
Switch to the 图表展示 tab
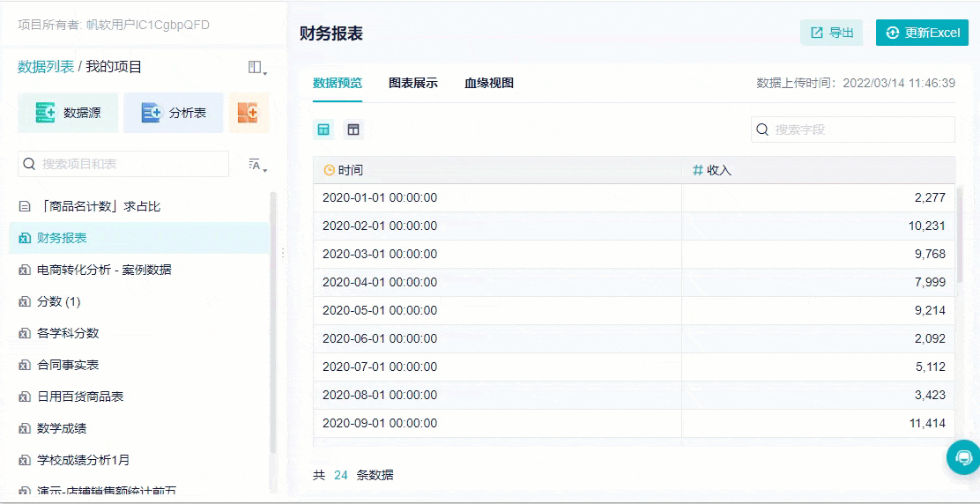tap(413, 83)
